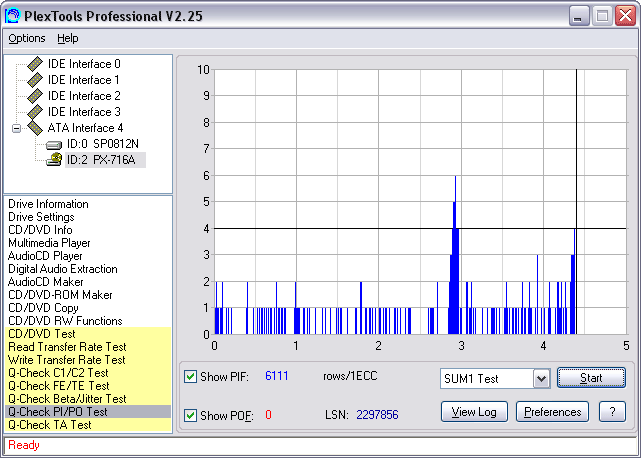The height and width of the screenshot is (458, 641).
Task: Open CD/DVD-ROM Maker function
Action: point(60,295)
